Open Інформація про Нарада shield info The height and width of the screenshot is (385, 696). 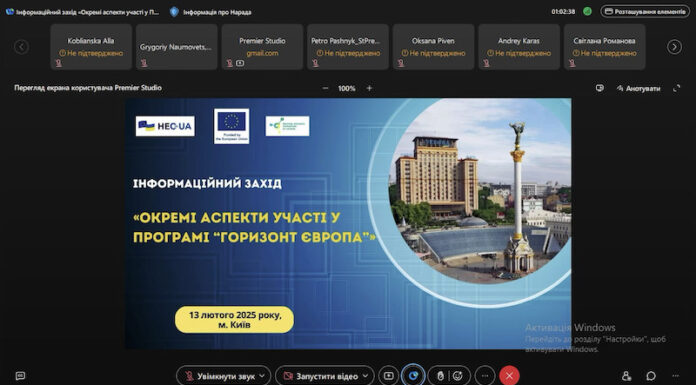click(211, 12)
